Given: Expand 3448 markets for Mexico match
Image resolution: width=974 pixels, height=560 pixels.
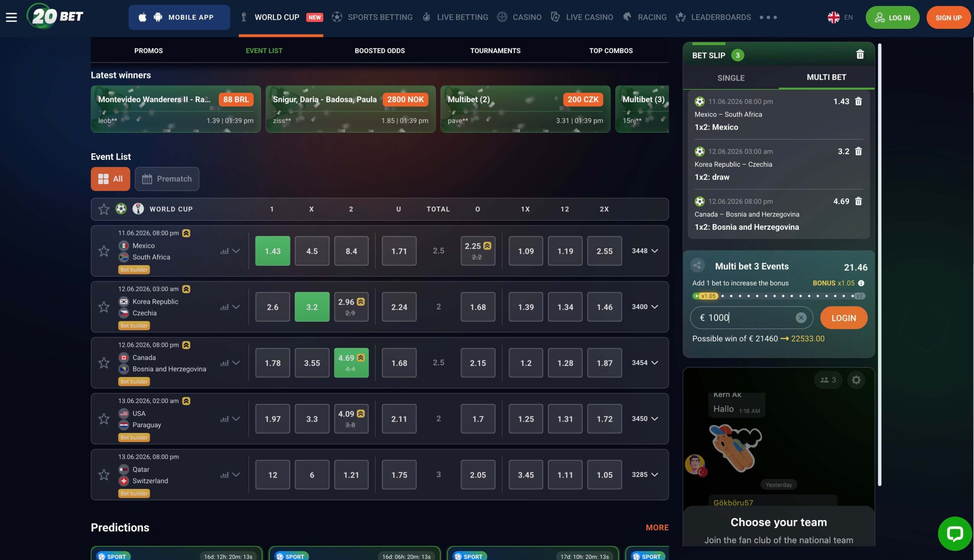Looking at the screenshot, I should tap(645, 251).
